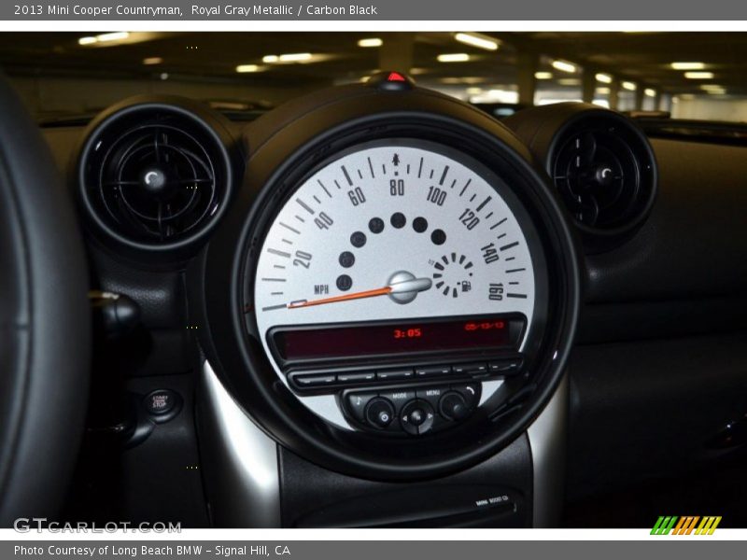
Task: Click the right seek arrow beside the joystick
Action: pyautogui.click(x=430, y=418)
